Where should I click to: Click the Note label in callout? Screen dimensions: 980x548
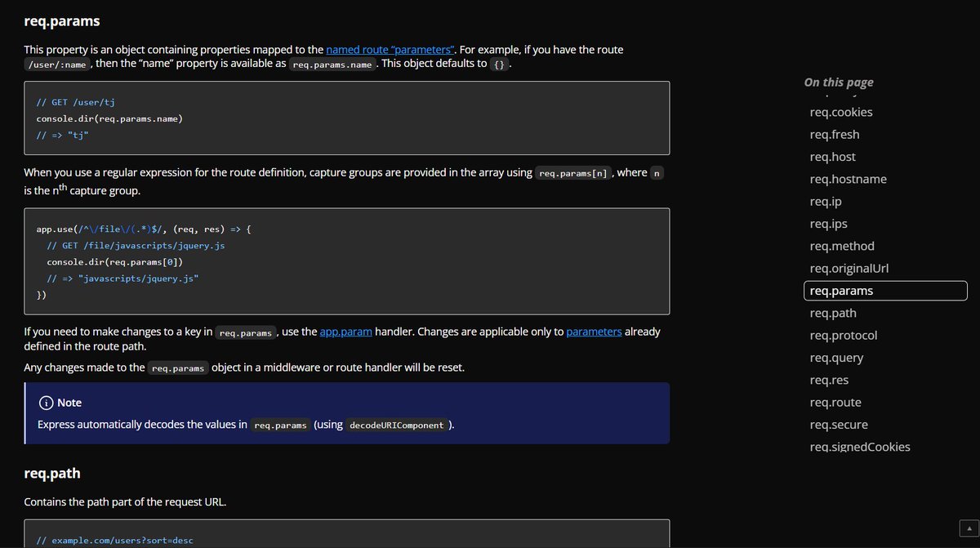tap(69, 403)
